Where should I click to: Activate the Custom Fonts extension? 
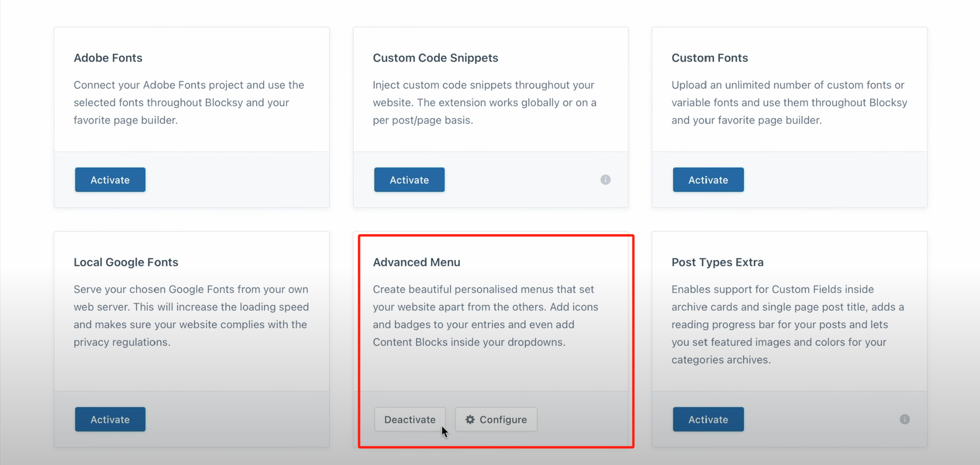708,180
